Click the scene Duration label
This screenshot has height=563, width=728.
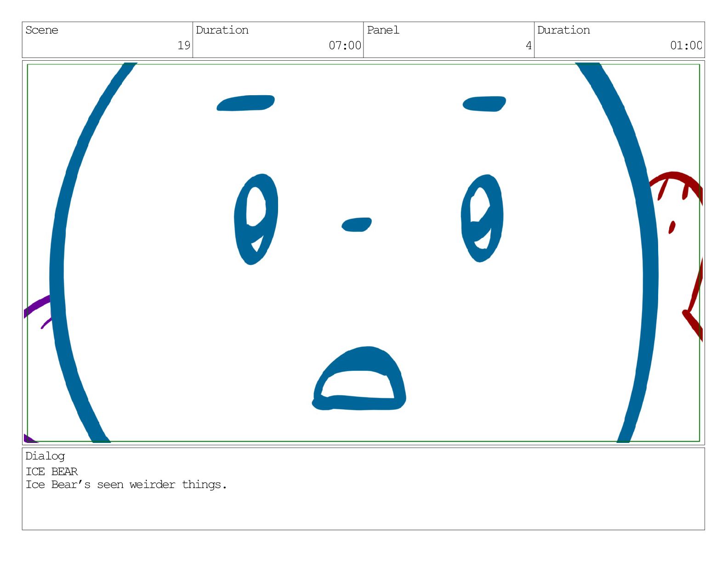point(222,30)
